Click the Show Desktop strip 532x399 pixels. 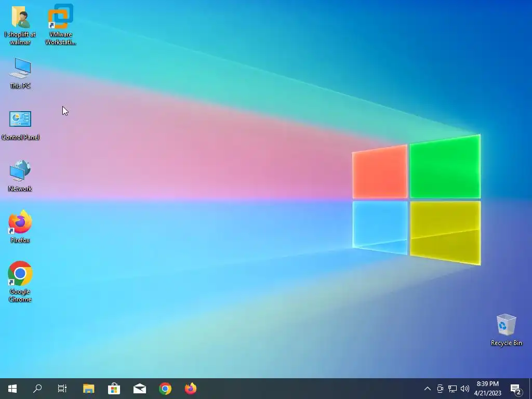tap(530, 389)
